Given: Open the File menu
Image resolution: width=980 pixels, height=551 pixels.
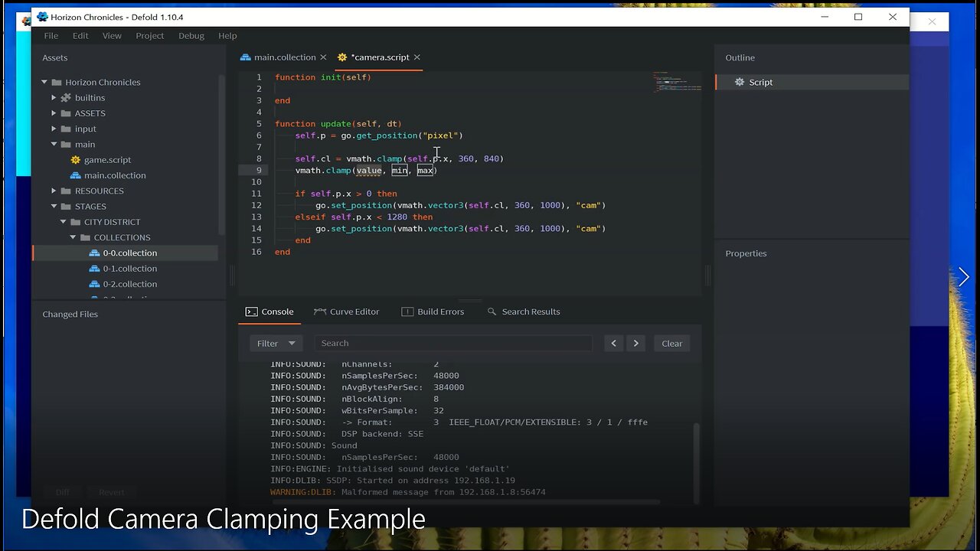Looking at the screenshot, I should tap(51, 36).
